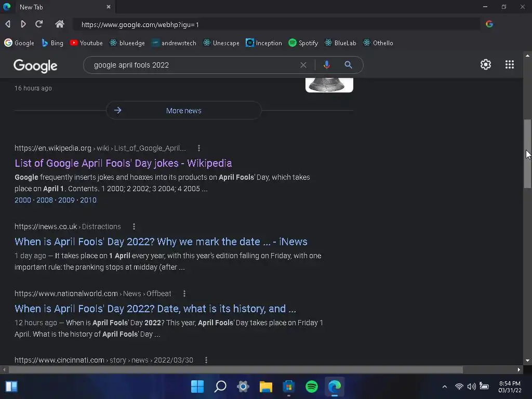Screen dimensions: 532x399
Task: Open the Youtube bookmark
Action: 86,43
